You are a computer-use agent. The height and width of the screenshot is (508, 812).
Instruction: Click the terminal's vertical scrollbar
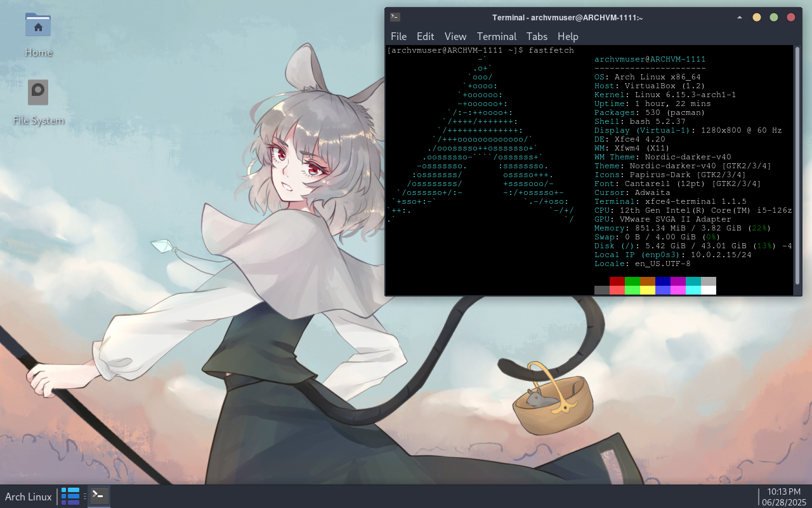(797, 165)
